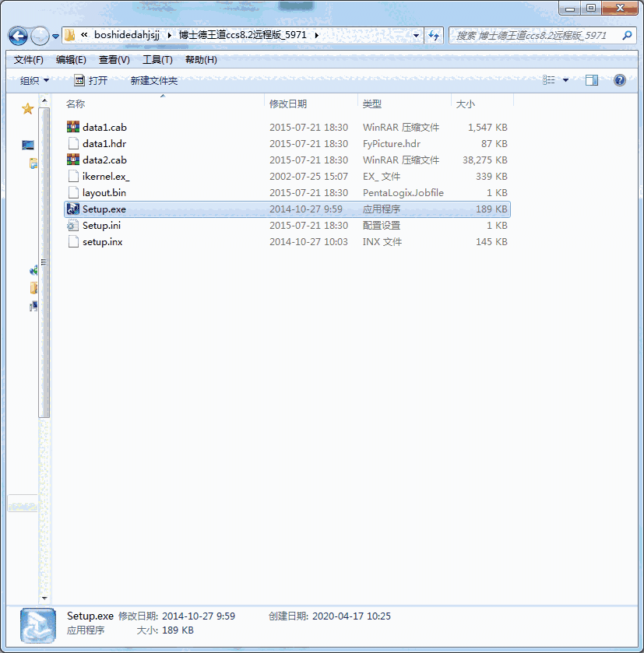The height and width of the screenshot is (653, 644).
Task: Refresh the folder view
Action: point(434,36)
